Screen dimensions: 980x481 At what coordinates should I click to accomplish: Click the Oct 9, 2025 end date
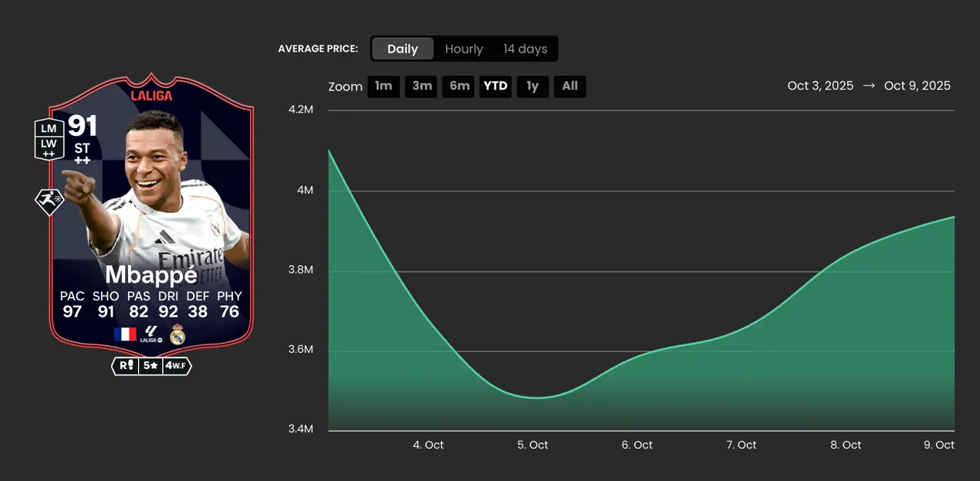(x=917, y=86)
